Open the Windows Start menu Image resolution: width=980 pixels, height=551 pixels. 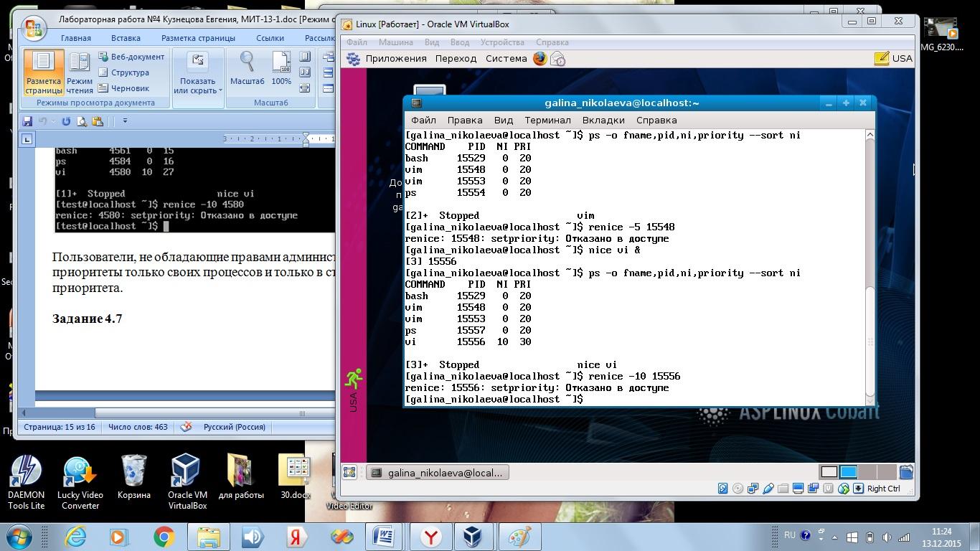pyautogui.click(x=19, y=537)
